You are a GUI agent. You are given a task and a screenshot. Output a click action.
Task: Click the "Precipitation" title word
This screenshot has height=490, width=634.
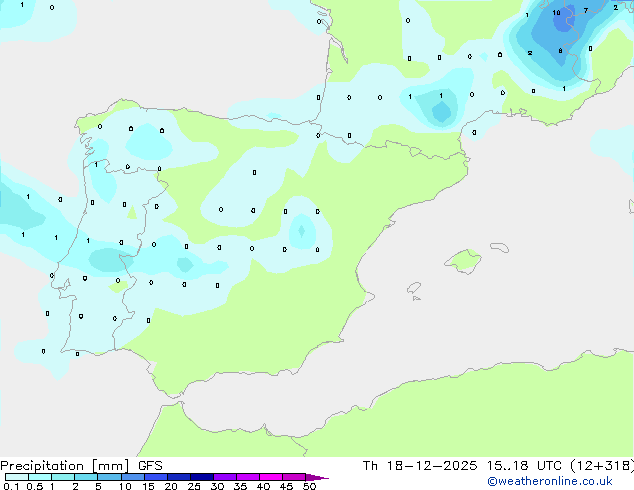pyautogui.click(x=42, y=466)
